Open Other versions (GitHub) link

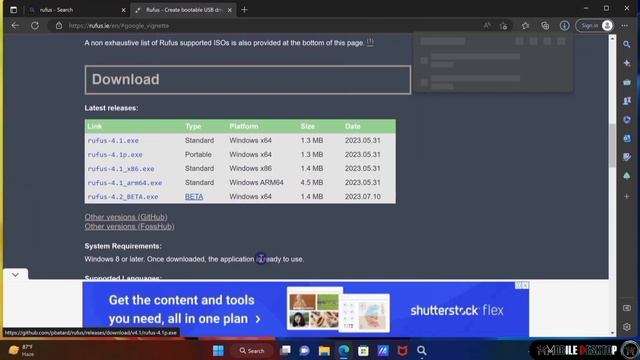(126, 217)
